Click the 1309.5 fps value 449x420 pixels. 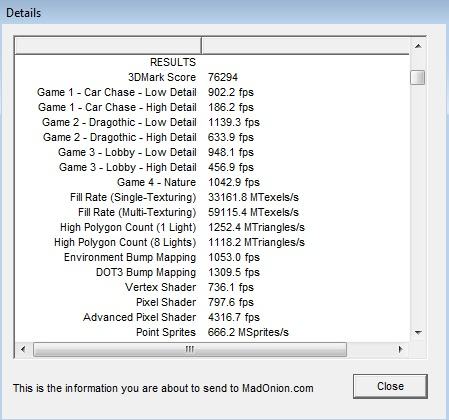[234, 272]
